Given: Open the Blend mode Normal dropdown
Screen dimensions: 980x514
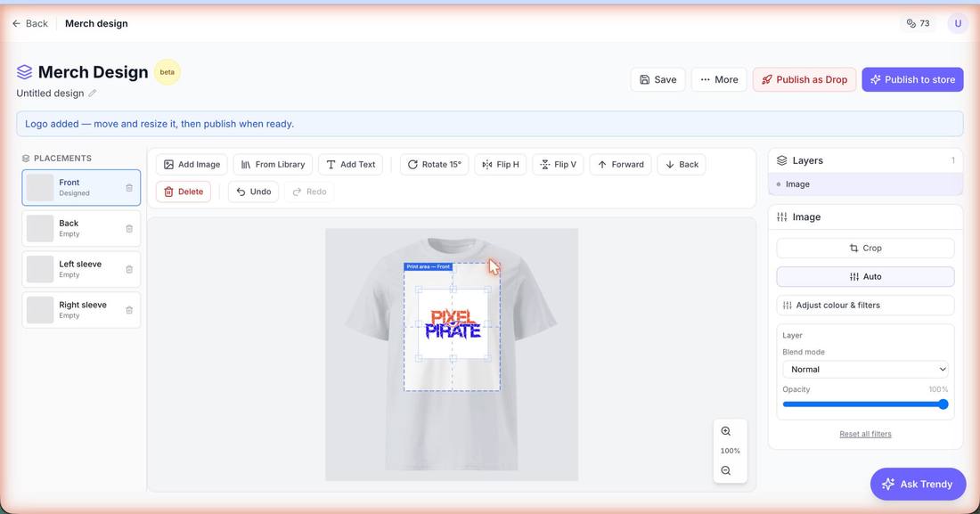Looking at the screenshot, I should [865, 370].
